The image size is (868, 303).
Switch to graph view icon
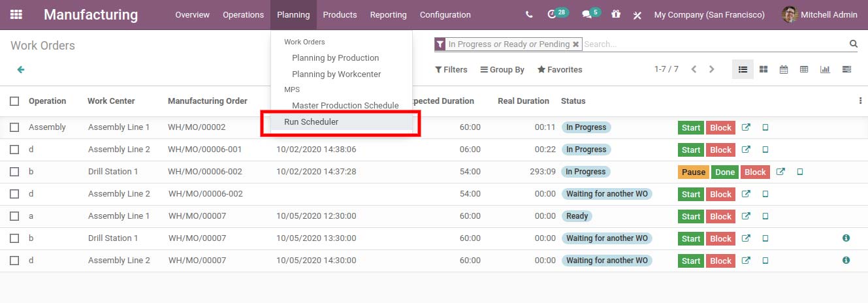click(825, 69)
